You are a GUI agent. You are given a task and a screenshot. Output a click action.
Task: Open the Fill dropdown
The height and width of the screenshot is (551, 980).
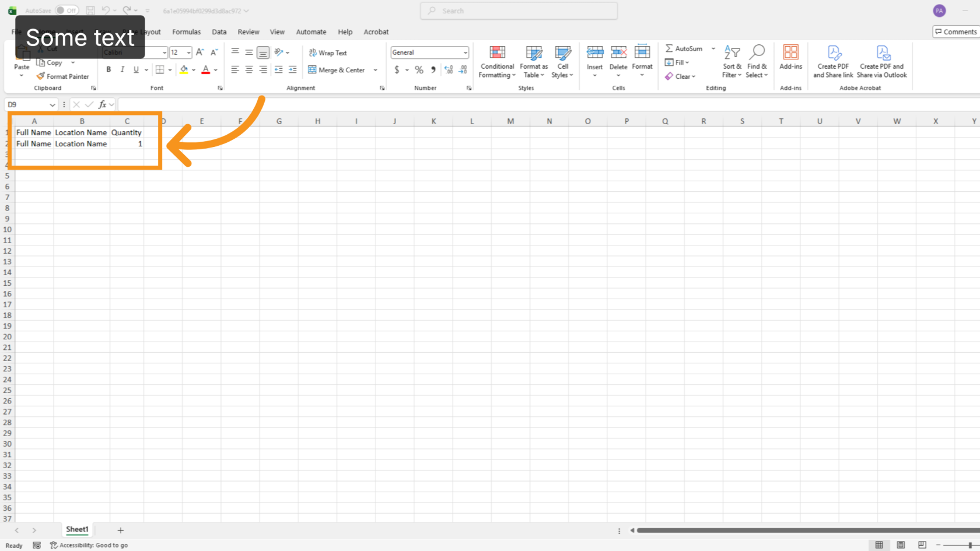tap(677, 62)
